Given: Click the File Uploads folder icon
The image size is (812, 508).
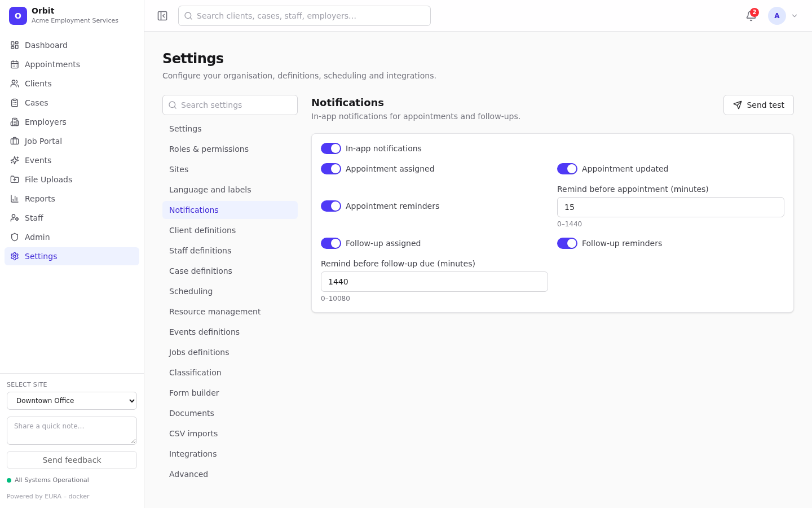Looking at the screenshot, I should pyautogui.click(x=15, y=179).
